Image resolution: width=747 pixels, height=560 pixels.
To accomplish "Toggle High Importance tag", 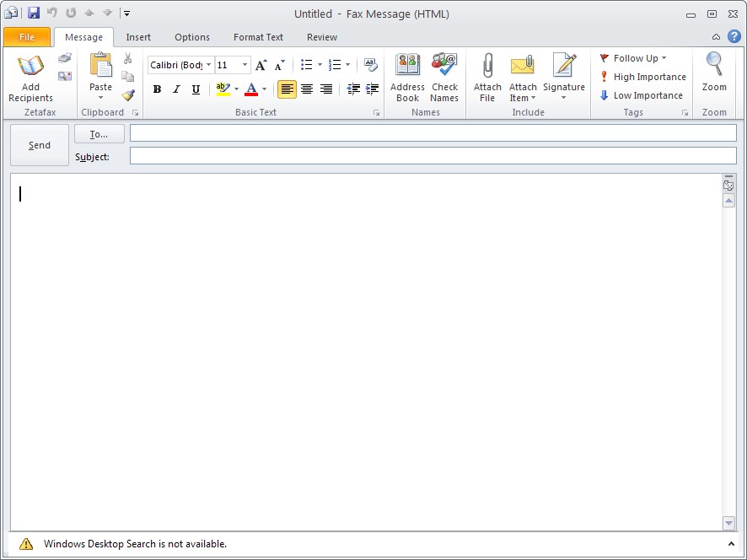I will [643, 77].
